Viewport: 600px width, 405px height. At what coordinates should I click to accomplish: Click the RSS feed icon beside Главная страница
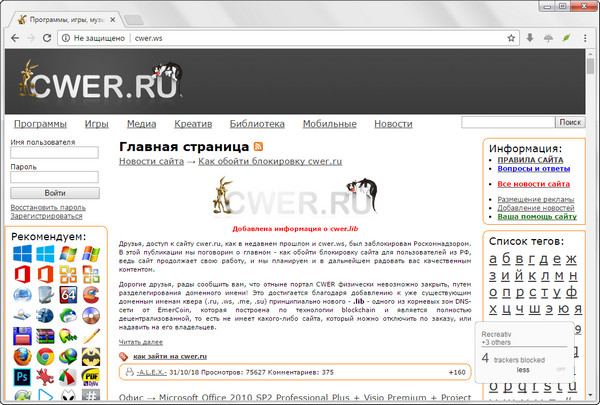(258, 146)
